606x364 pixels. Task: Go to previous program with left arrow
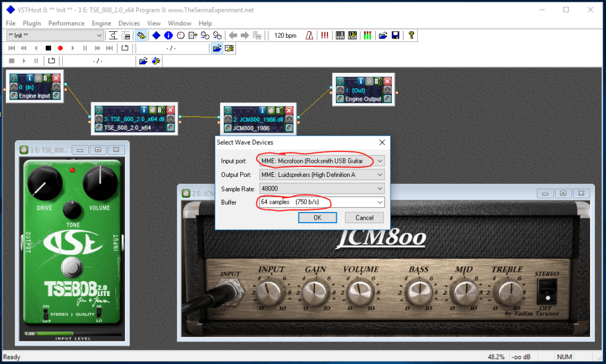[x=233, y=36]
